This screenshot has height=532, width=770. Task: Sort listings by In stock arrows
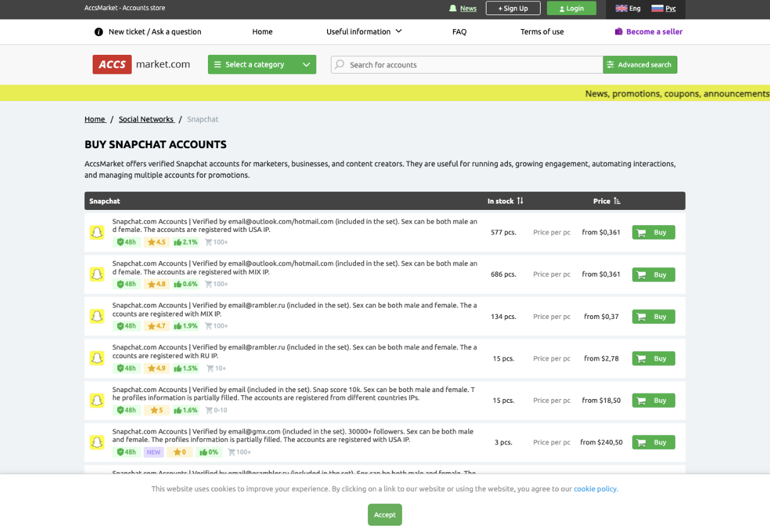pyautogui.click(x=520, y=201)
